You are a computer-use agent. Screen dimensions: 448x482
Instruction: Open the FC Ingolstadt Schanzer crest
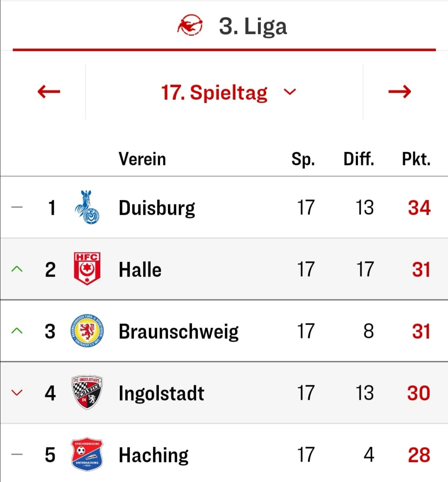[87, 392]
